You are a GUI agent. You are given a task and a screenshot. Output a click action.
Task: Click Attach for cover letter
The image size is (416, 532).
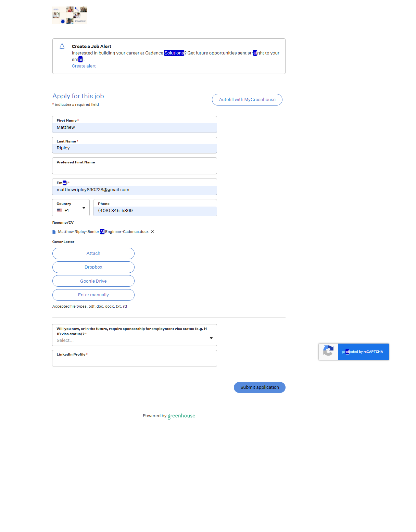point(93,253)
